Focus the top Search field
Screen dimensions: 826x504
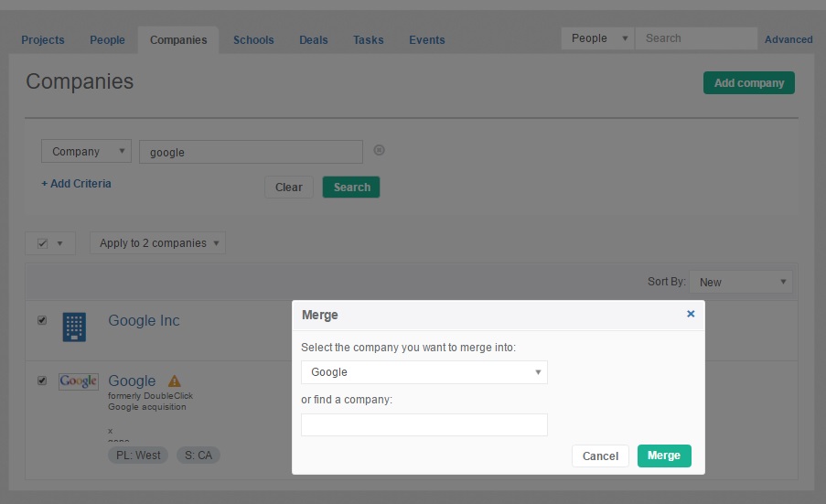point(696,38)
